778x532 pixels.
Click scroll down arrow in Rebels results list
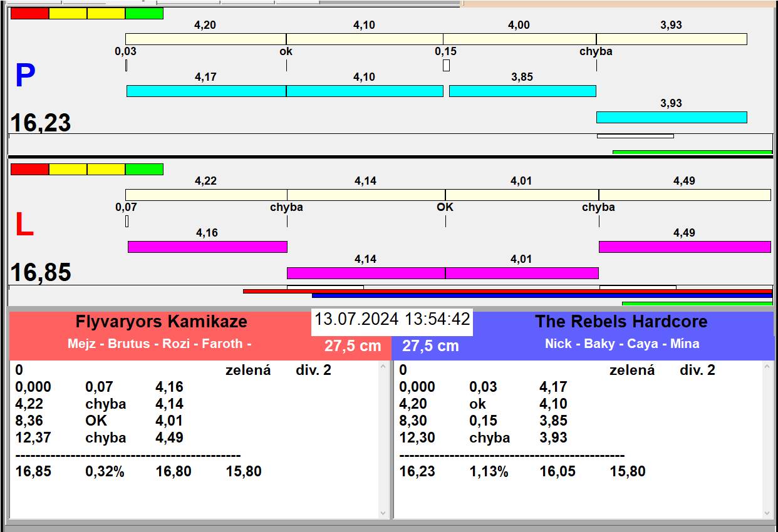(767, 513)
